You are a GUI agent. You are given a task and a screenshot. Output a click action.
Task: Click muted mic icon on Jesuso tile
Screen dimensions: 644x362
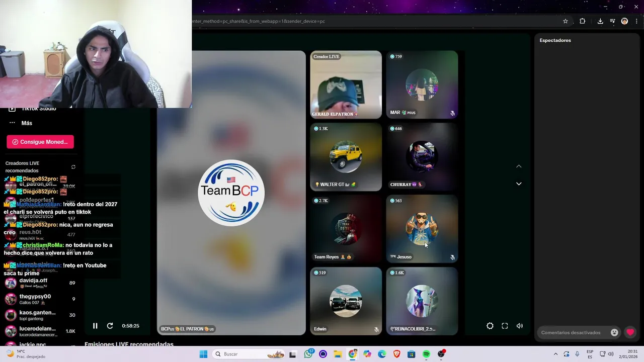coord(452,257)
